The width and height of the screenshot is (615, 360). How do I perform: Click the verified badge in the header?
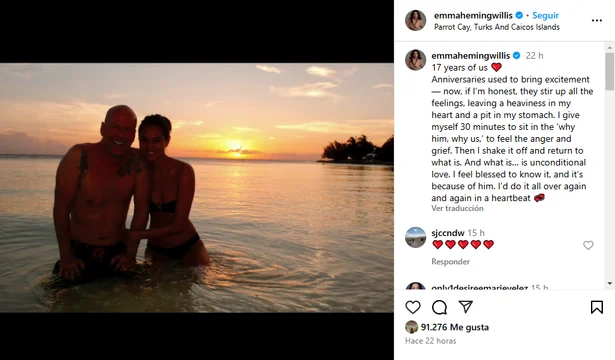coord(519,15)
